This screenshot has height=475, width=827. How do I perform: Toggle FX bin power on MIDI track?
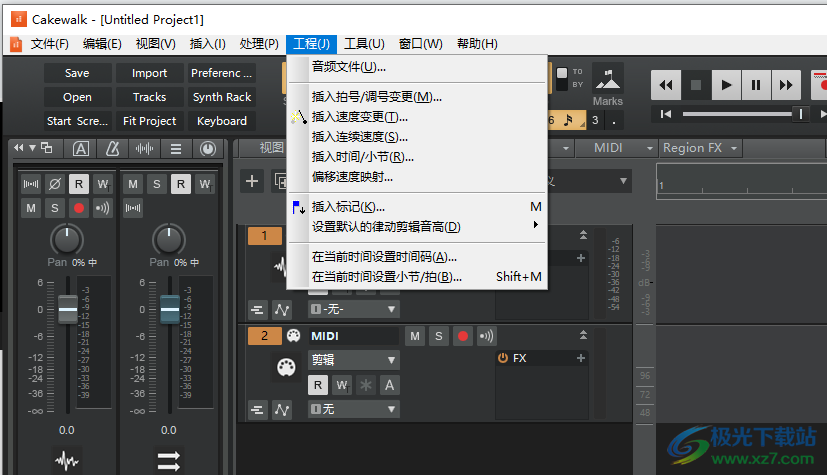click(503, 358)
